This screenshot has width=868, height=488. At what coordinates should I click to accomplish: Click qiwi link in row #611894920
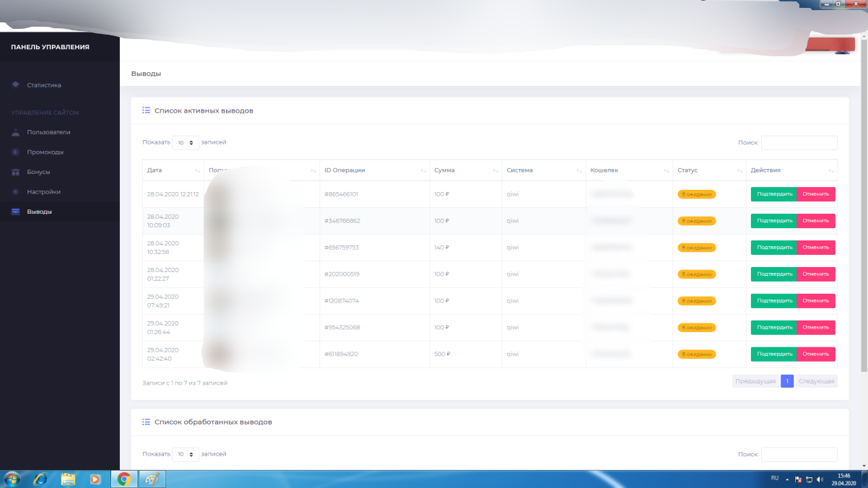(512, 354)
